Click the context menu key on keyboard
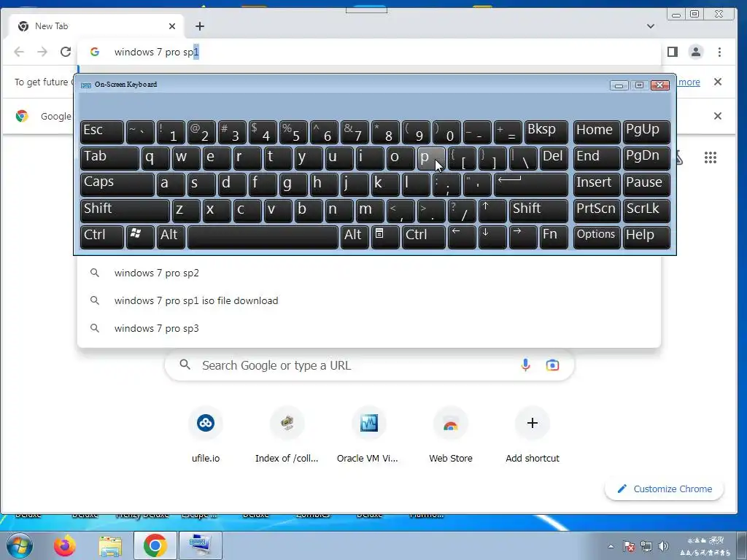Viewport: 747px width, 560px height. point(385,237)
